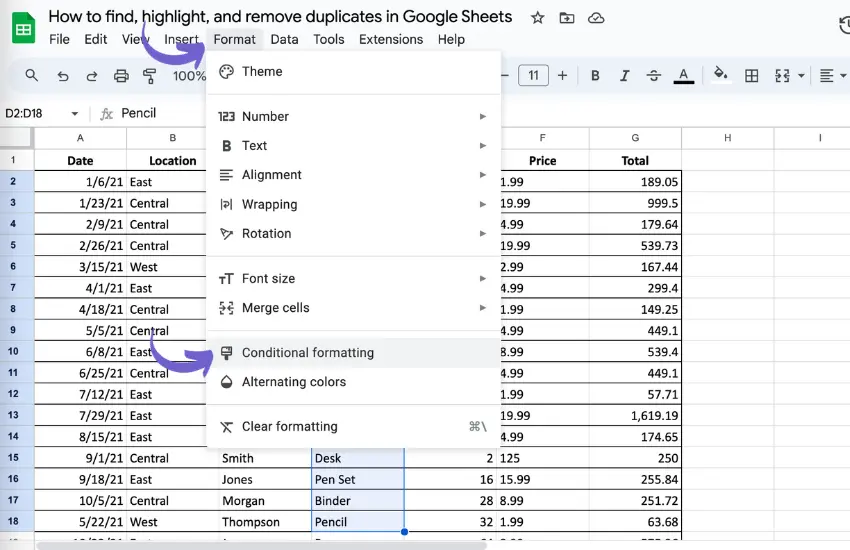Click the move to folder icon
Viewport: 850px width, 550px height.
pos(566,18)
